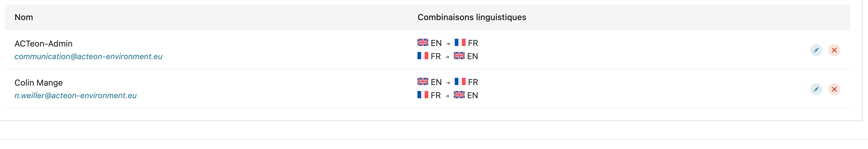Edit Colin Mange with the pencil icon
The image size is (868, 149).
click(816, 89)
